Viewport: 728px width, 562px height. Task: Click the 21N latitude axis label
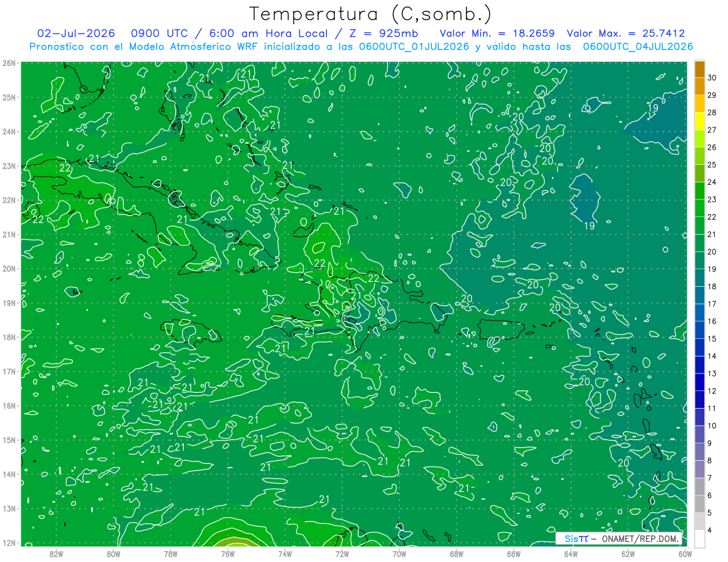8,234
